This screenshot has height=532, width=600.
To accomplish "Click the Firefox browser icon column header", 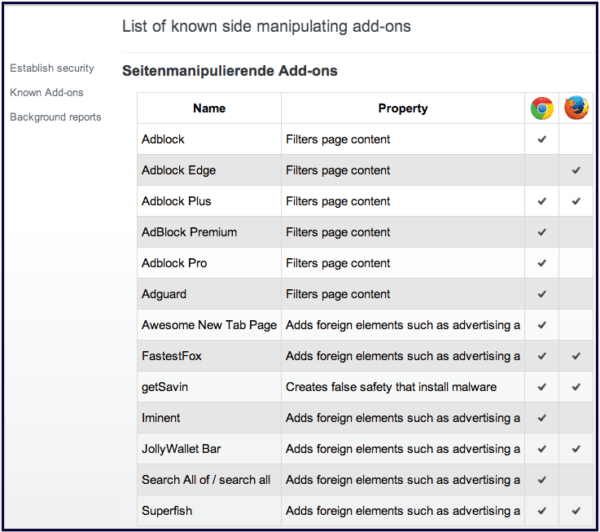I will point(576,108).
